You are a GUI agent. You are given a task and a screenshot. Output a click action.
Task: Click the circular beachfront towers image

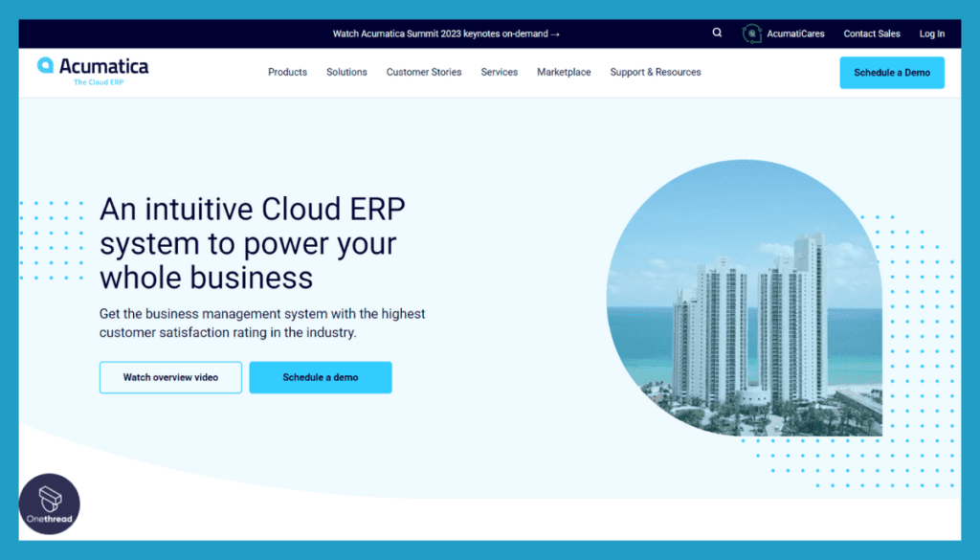(745, 298)
